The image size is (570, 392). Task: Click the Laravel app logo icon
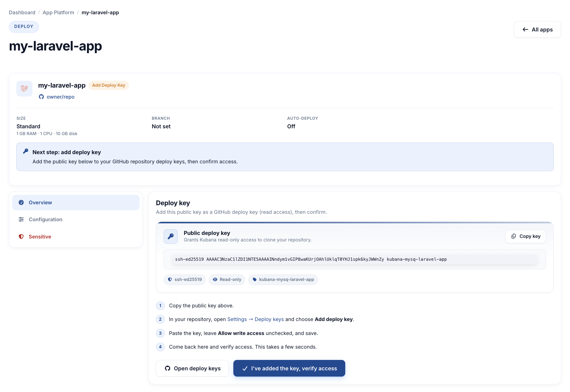[24, 88]
